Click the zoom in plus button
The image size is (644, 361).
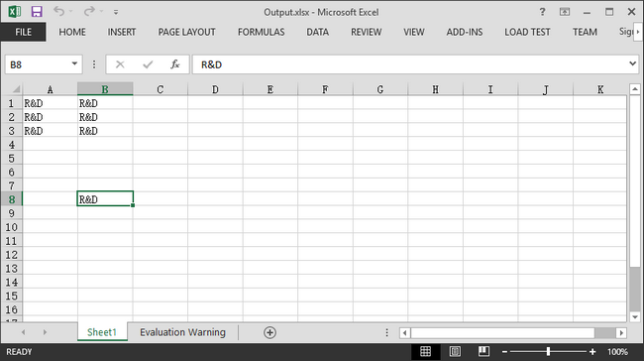(x=592, y=352)
